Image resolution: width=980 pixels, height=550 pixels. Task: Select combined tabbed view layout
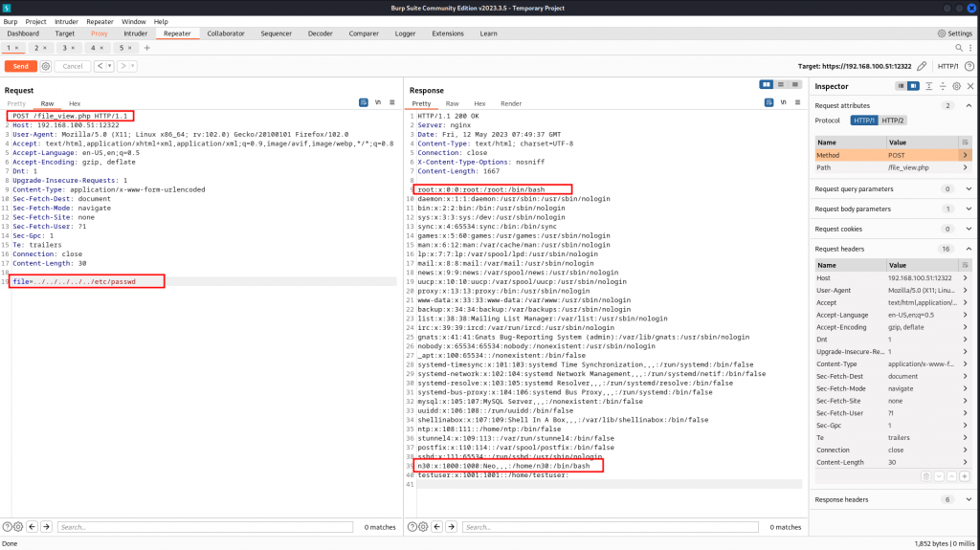pyautogui.click(x=795, y=84)
